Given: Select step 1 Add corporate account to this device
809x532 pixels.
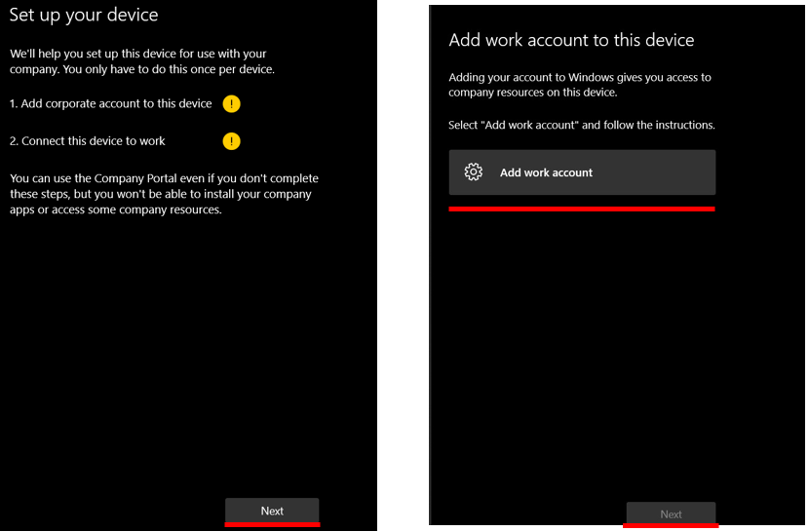Looking at the screenshot, I should click(110, 103).
